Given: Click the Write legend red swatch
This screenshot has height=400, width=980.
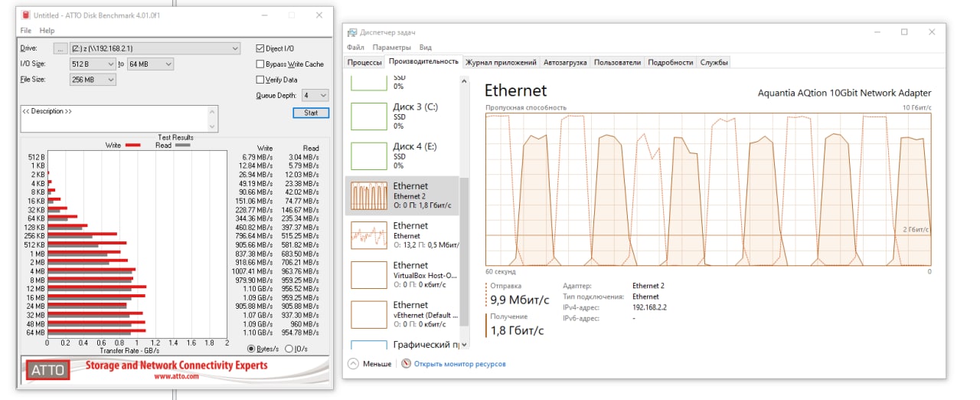Looking at the screenshot, I should tap(132, 145).
